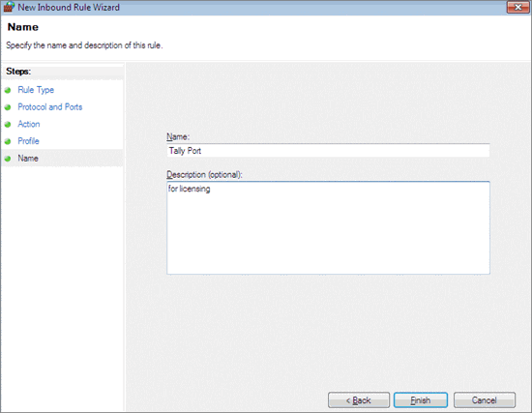Click the green bullet beside Action
The height and width of the screenshot is (413, 532).
point(8,124)
